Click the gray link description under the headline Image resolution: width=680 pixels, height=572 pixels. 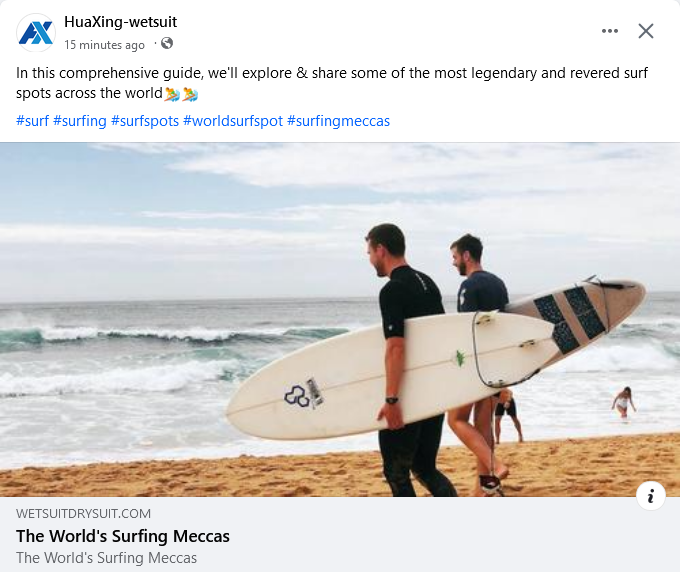[106, 558]
